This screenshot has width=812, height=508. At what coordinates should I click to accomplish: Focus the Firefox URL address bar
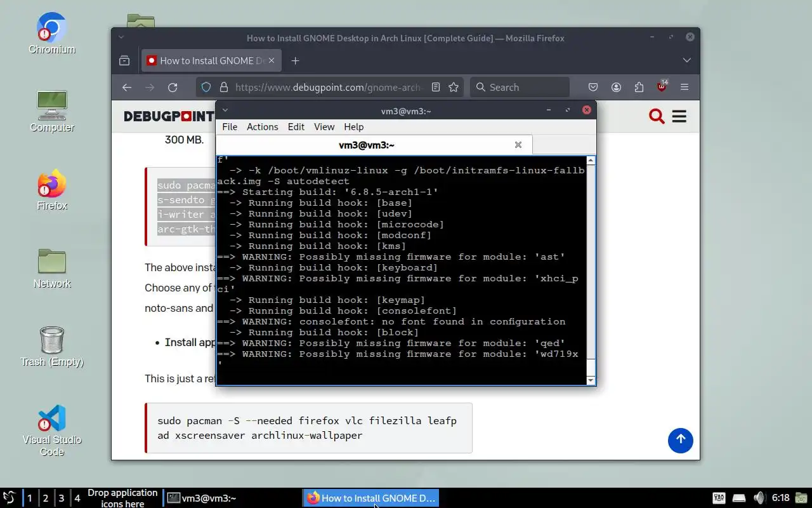(x=330, y=87)
